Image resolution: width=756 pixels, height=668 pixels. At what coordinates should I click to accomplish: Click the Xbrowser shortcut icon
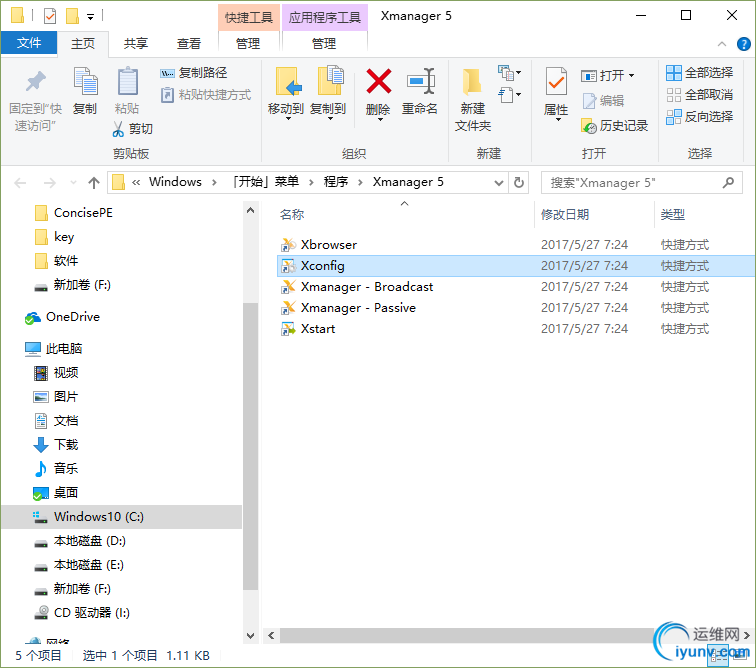point(288,245)
